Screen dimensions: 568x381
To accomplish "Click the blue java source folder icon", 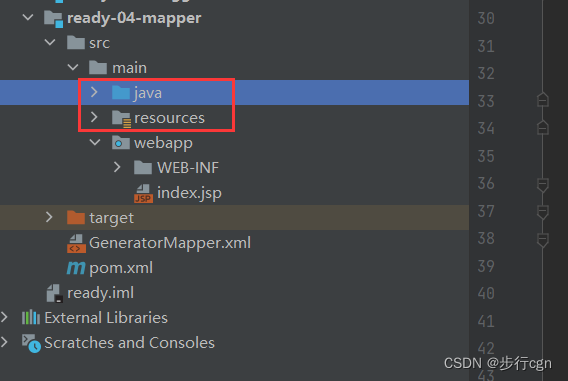I will click(121, 93).
